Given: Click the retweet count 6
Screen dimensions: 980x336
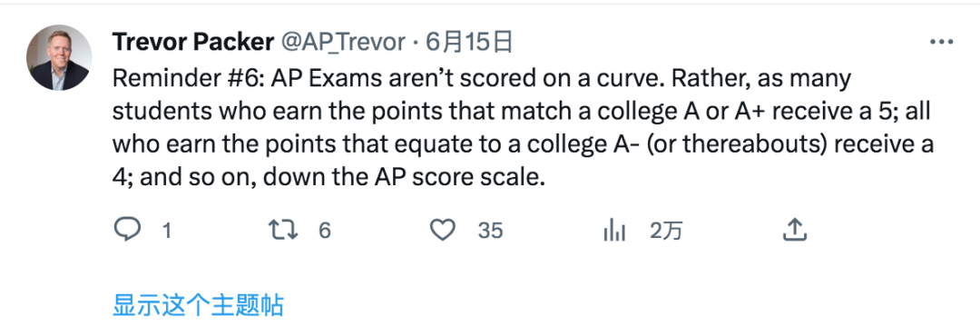Looking at the screenshot, I should [324, 231].
